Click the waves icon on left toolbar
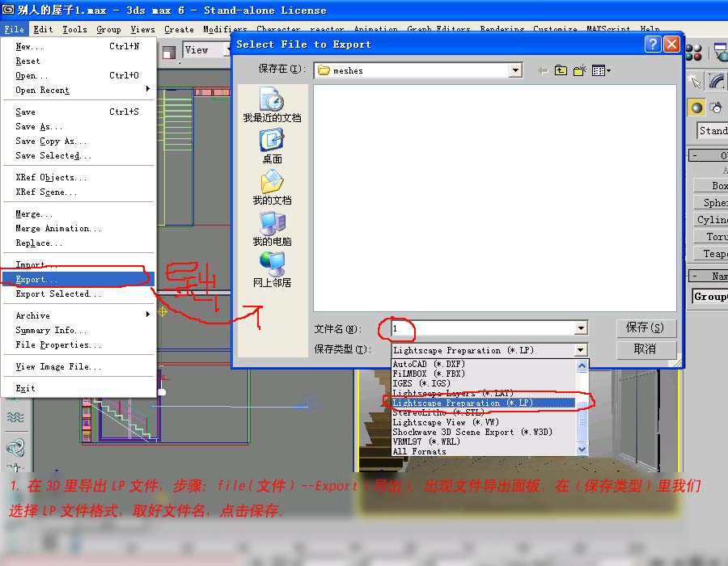728x566 pixels. pos(15,416)
